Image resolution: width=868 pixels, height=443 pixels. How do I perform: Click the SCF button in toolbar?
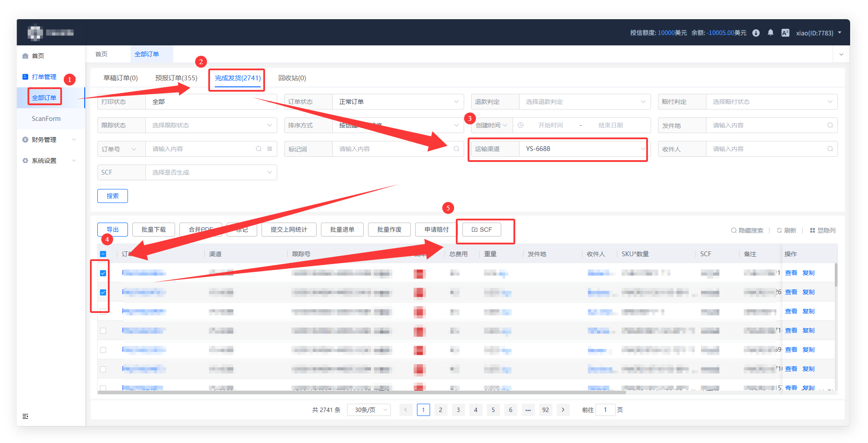tap(482, 230)
